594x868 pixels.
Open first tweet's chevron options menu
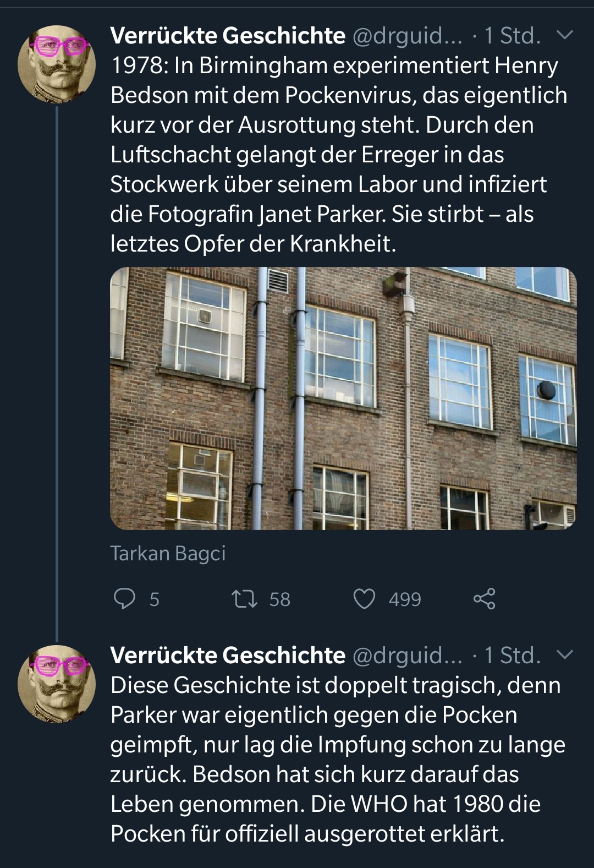point(565,36)
